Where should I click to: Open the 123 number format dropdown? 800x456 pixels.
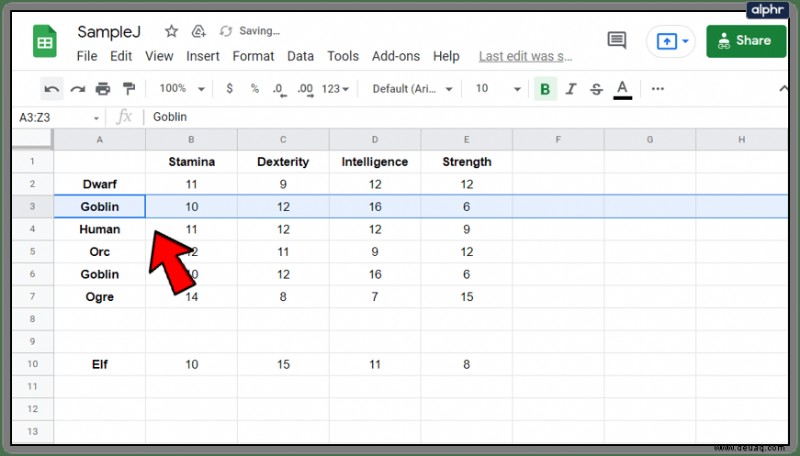click(335, 89)
